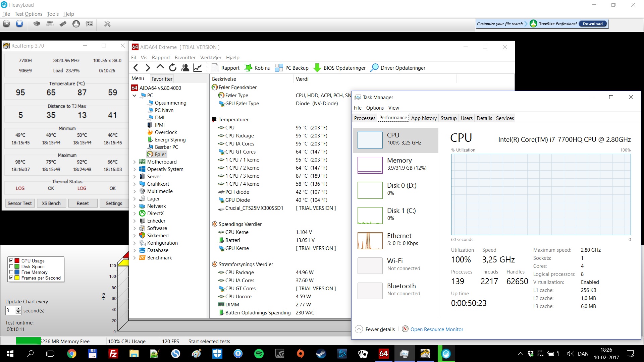Image resolution: width=644 pixels, height=362 pixels.
Task: Open AIDA64 user profile icon
Action: [185, 68]
